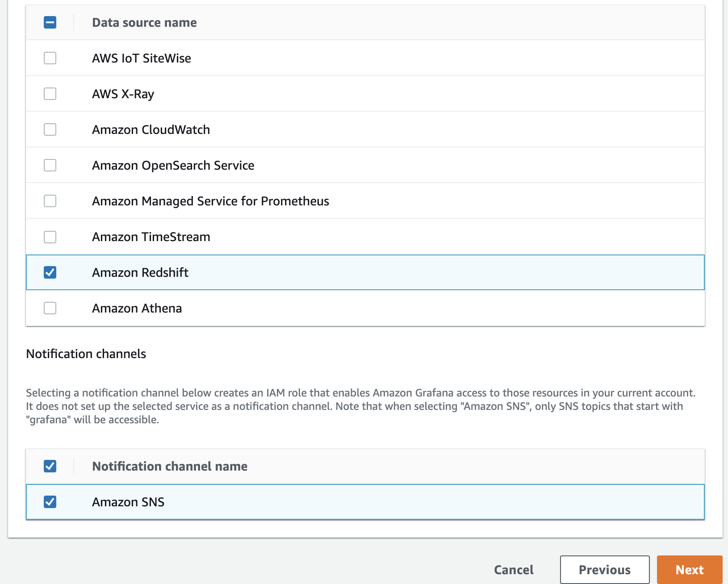728x584 pixels.
Task: Click the Notification channels heading
Action: tap(86, 354)
